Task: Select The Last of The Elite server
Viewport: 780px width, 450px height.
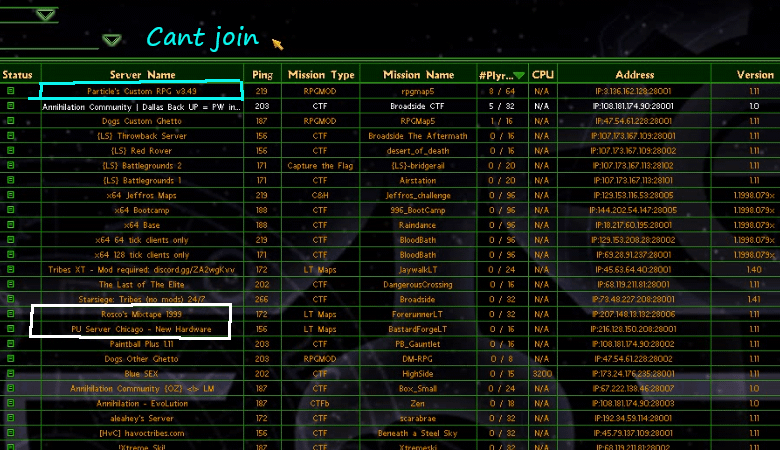Action: click(141, 284)
